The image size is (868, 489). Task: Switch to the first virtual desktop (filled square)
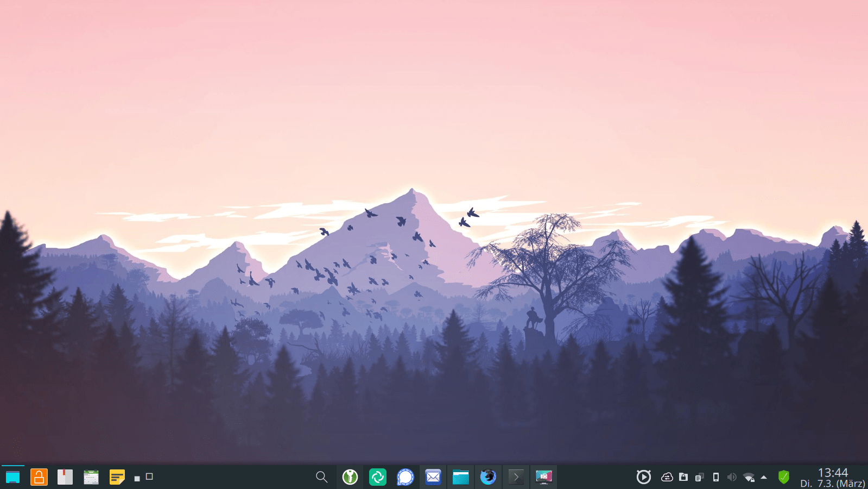pos(137,479)
